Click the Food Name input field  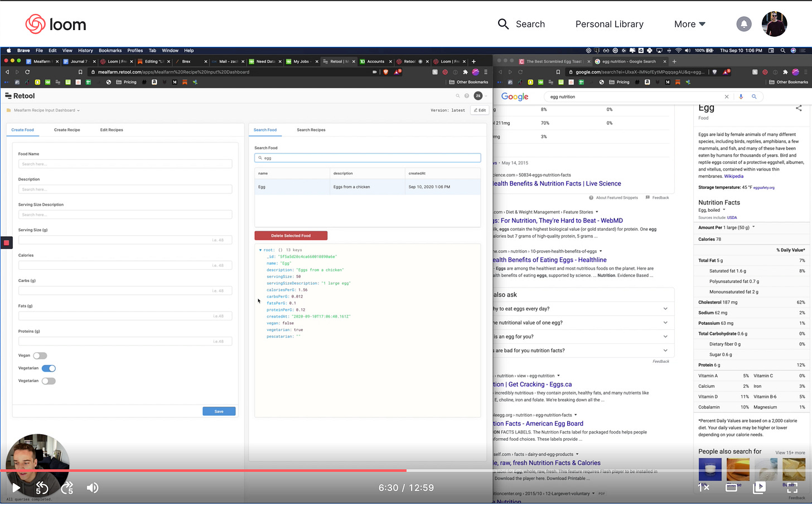click(x=125, y=164)
